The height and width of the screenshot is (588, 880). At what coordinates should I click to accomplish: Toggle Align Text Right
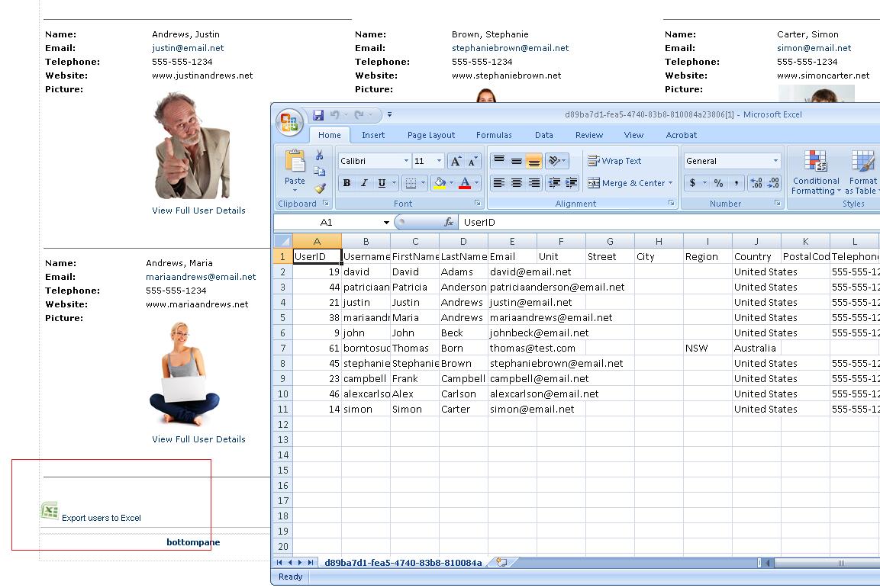point(534,183)
